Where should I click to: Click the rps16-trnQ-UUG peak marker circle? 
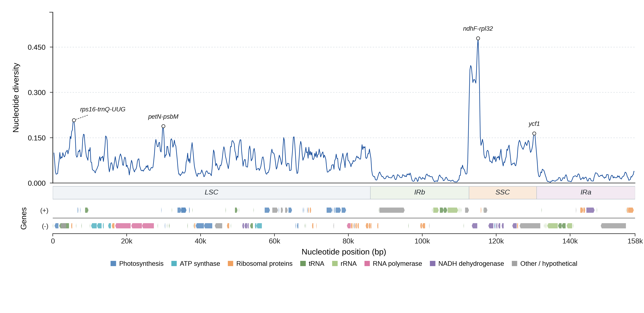74,120
